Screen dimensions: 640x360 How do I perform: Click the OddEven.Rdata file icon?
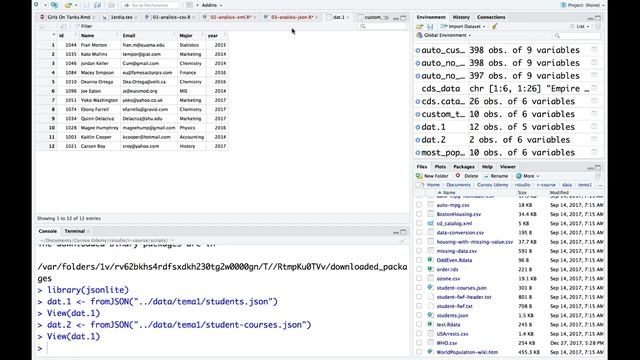430,260
